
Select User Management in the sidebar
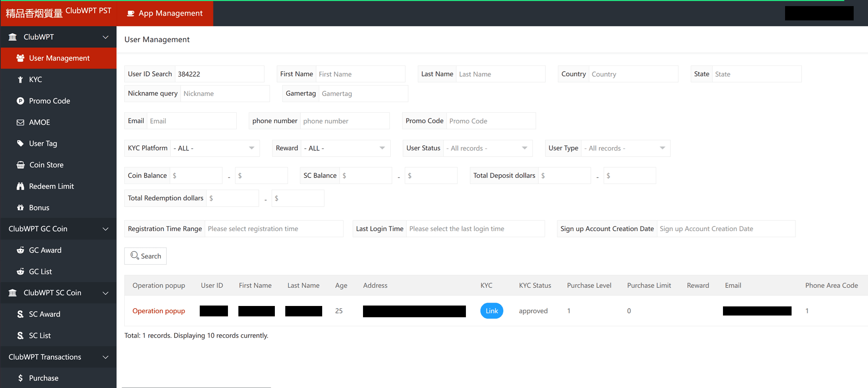[x=59, y=58]
